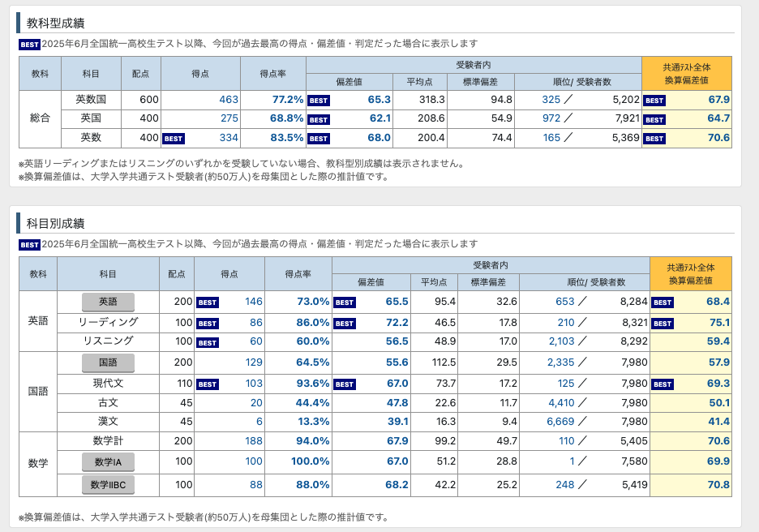Viewport: 759px width, 532px height.
Task: Click converted deviation 64.7
Action: 718,118
